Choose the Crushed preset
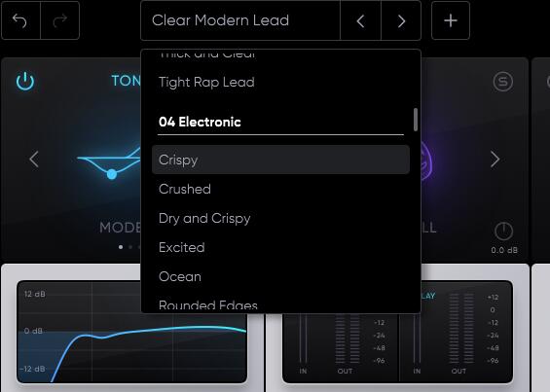 pyautogui.click(x=280, y=189)
